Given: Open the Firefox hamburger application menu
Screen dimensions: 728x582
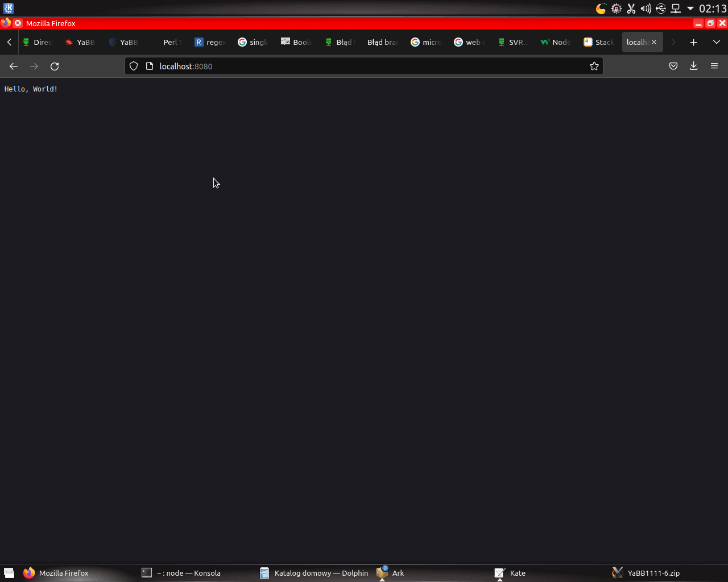Looking at the screenshot, I should [x=714, y=66].
